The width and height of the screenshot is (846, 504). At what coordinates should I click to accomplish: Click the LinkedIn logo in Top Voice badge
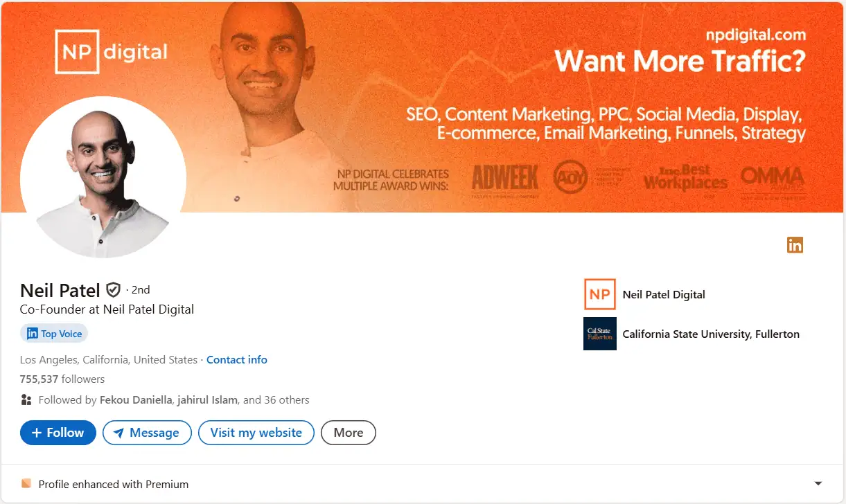pyautogui.click(x=32, y=334)
